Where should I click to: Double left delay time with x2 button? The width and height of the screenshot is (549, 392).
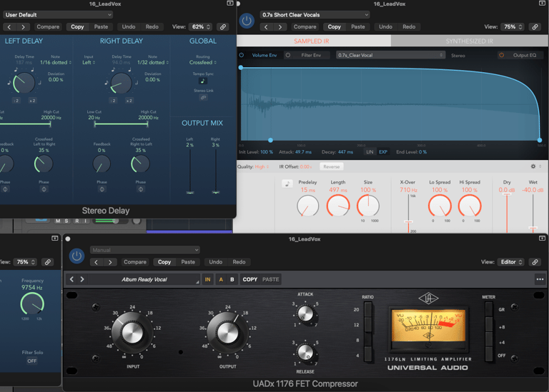tap(32, 101)
